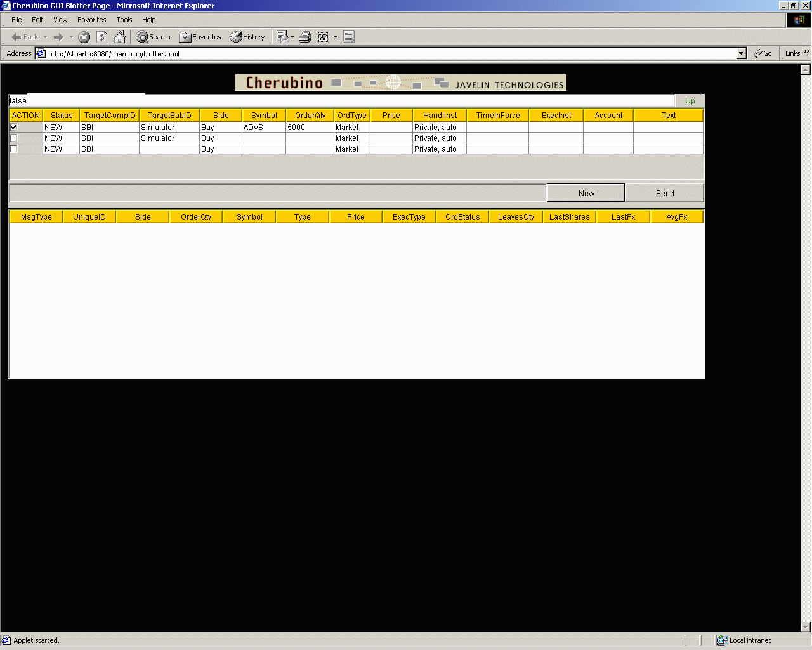Click the New order button

tap(586, 193)
